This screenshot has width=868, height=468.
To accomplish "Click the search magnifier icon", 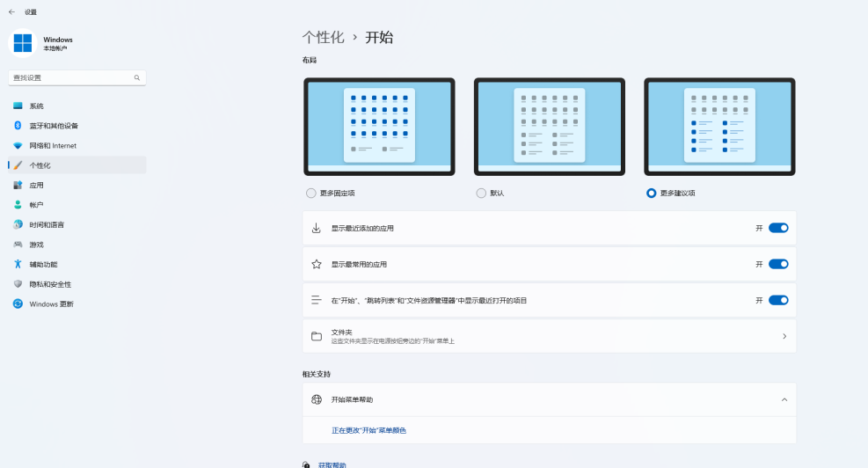I will click(136, 77).
